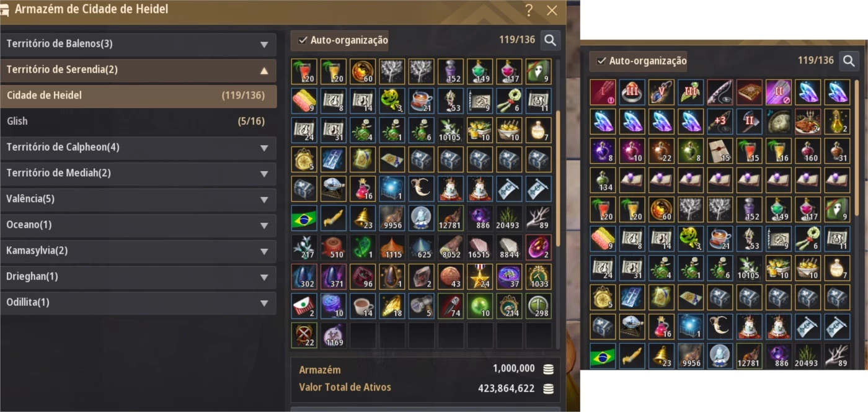Toggle Auto-organização checkbox in right panel
868x412 pixels.
point(601,61)
